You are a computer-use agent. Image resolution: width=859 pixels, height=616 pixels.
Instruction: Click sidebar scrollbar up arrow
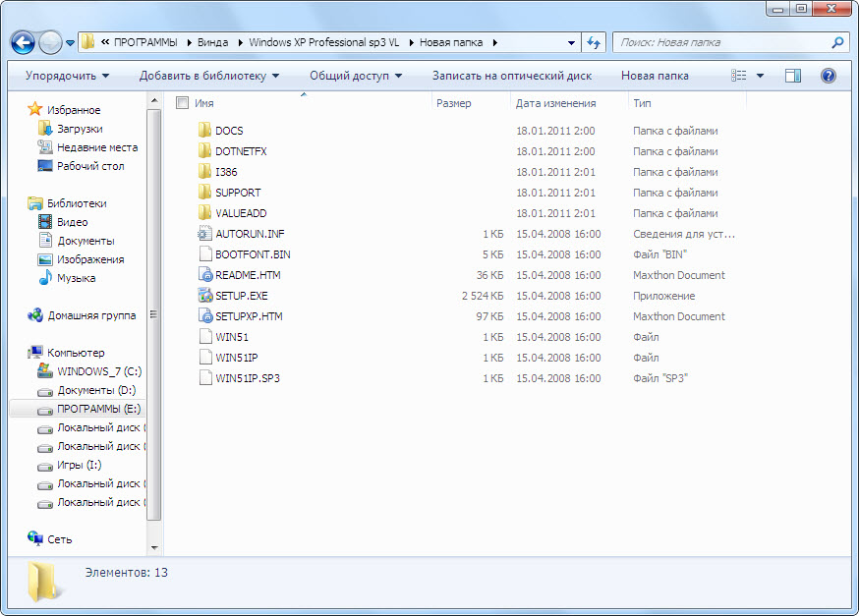pos(154,100)
